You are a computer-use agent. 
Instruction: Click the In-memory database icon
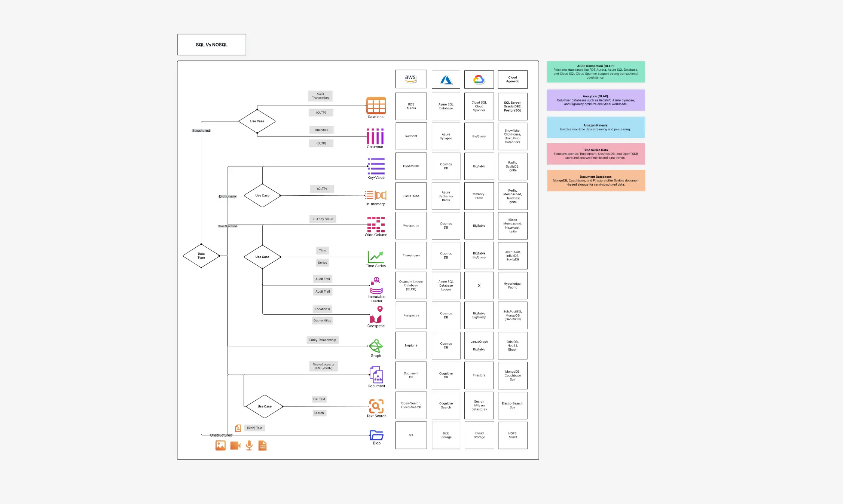coord(375,195)
